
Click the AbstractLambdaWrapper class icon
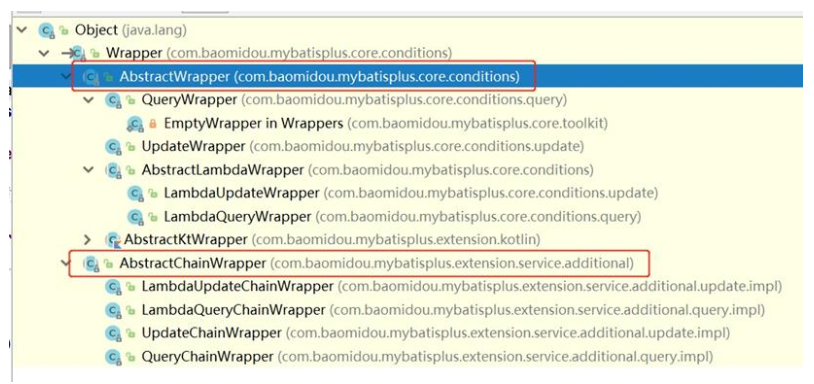tap(113, 170)
